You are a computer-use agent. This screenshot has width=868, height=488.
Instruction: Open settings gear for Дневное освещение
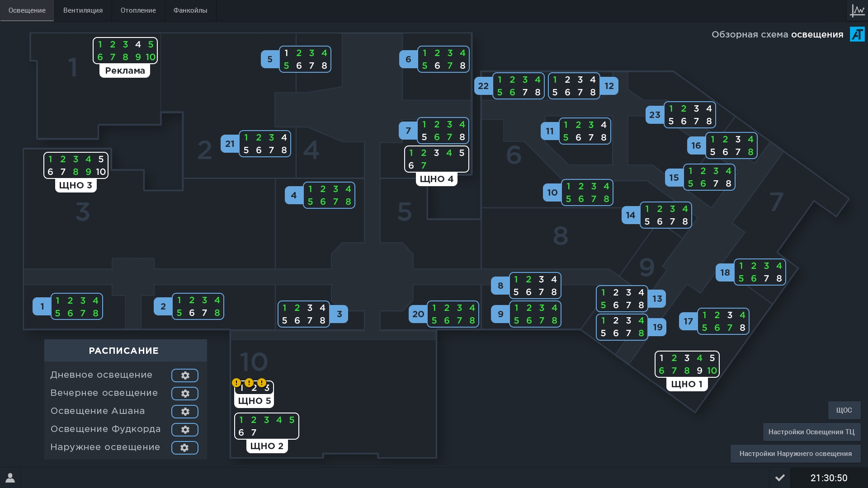tap(185, 375)
